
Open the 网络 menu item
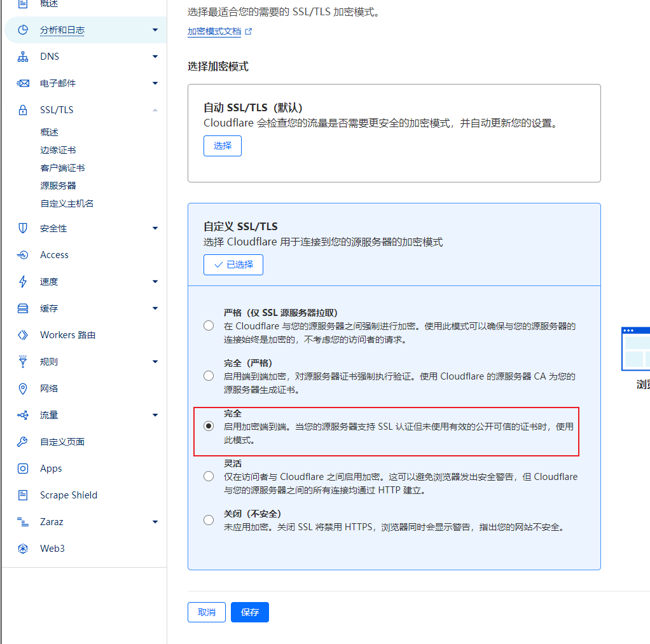point(49,388)
